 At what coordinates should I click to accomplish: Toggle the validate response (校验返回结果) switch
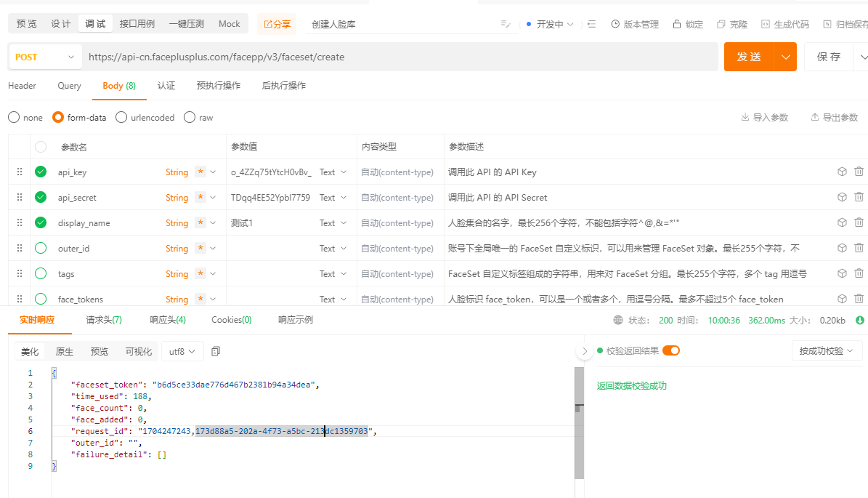tap(670, 350)
